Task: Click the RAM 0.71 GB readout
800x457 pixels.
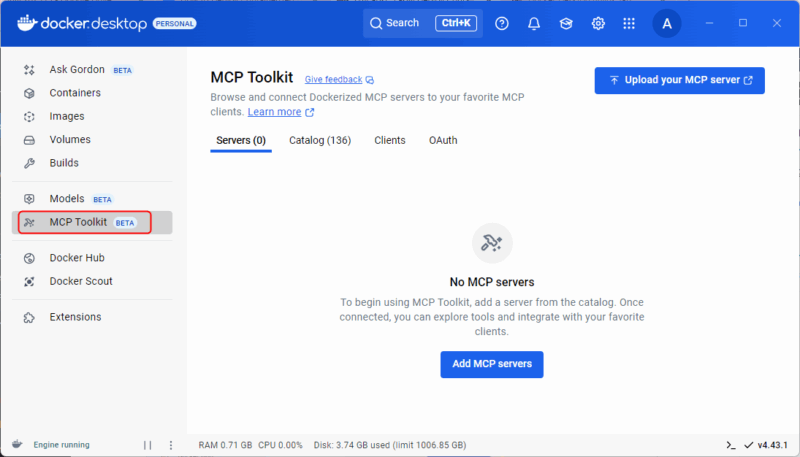Action: 226,445
